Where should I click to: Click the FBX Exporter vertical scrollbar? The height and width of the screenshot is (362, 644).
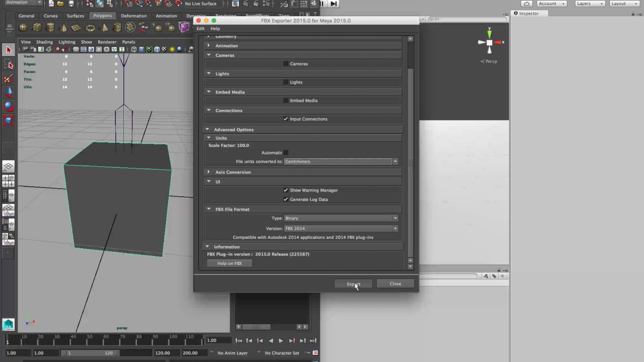tap(411, 162)
